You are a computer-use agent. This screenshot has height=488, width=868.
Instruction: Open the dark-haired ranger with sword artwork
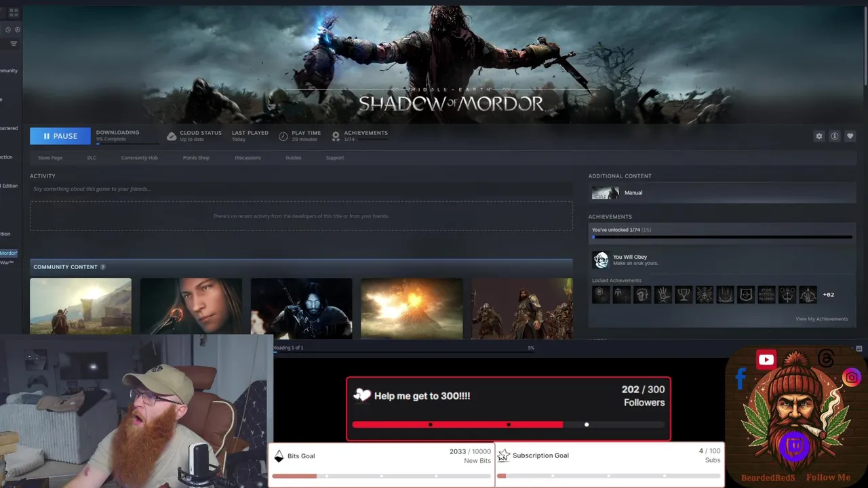tap(302, 308)
